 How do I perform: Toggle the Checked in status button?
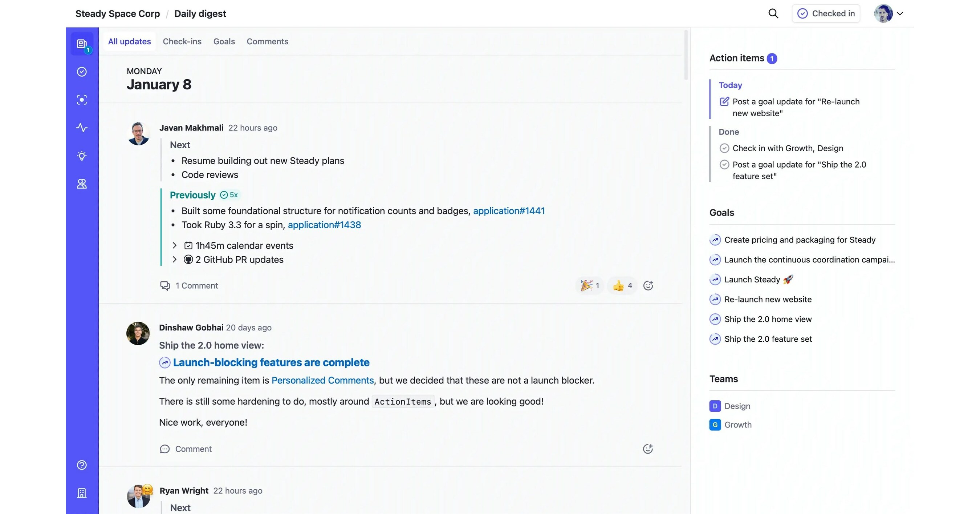pyautogui.click(x=826, y=13)
